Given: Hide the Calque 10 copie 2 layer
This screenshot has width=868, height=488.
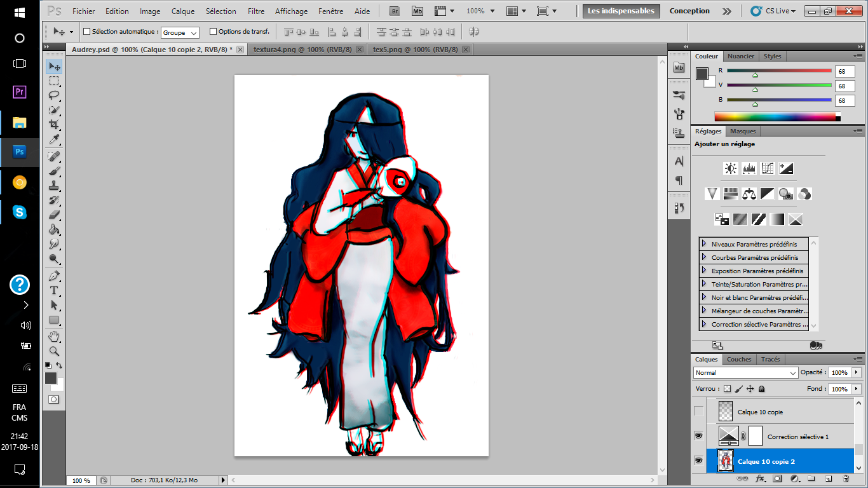Looking at the screenshot, I should click(x=699, y=461).
